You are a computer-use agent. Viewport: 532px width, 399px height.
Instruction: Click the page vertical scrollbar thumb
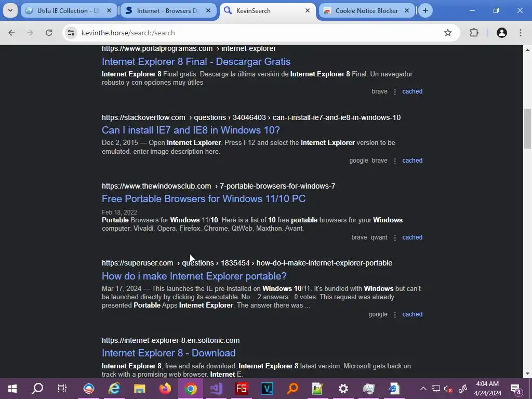(x=528, y=129)
